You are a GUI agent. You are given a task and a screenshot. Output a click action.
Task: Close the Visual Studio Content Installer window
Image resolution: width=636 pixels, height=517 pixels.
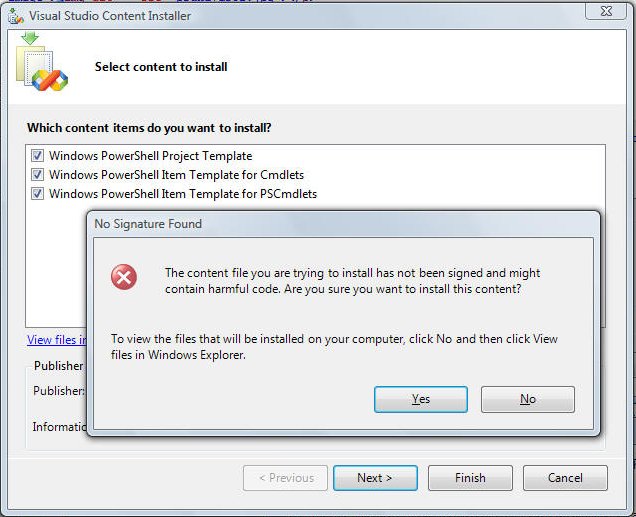point(606,11)
